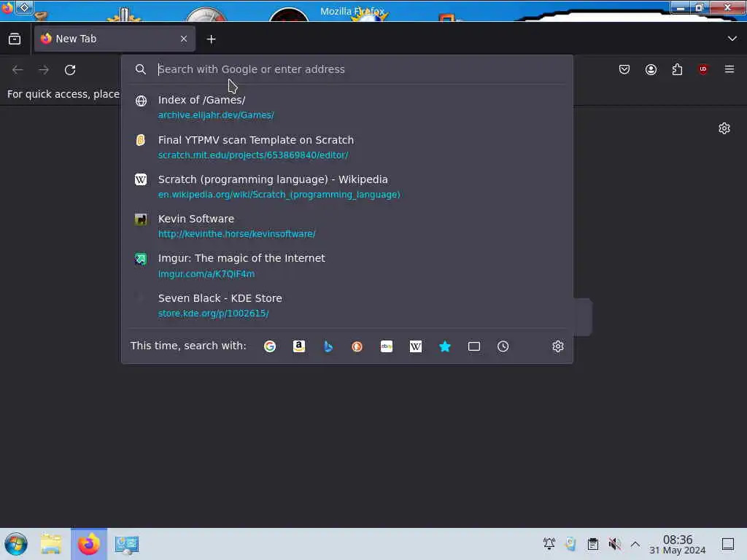Search this time with Amazon

[x=298, y=346]
